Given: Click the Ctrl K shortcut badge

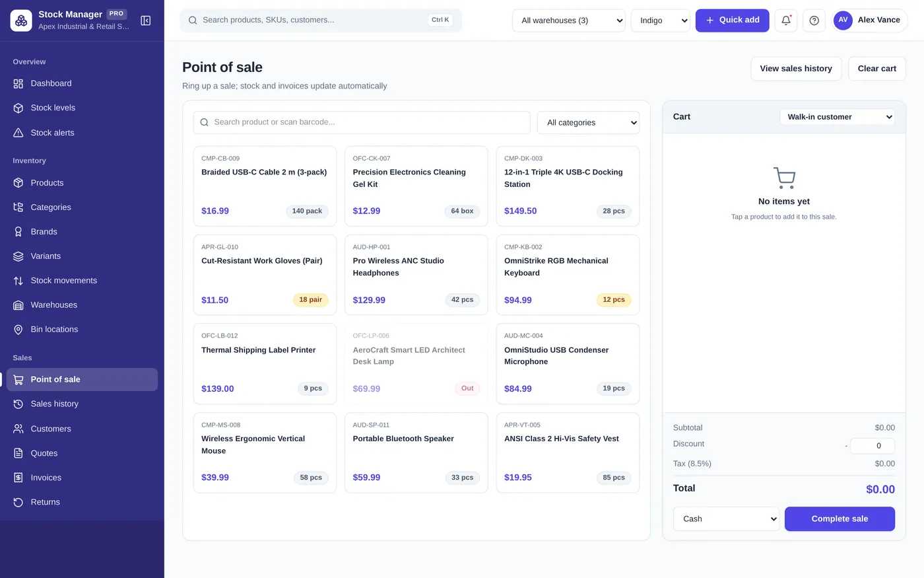Looking at the screenshot, I should [440, 20].
